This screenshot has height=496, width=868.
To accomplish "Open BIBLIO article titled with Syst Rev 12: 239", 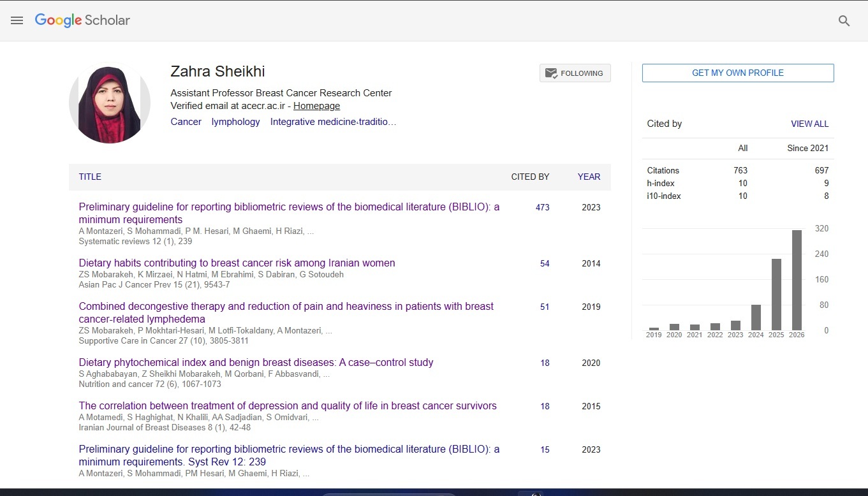I will point(289,455).
